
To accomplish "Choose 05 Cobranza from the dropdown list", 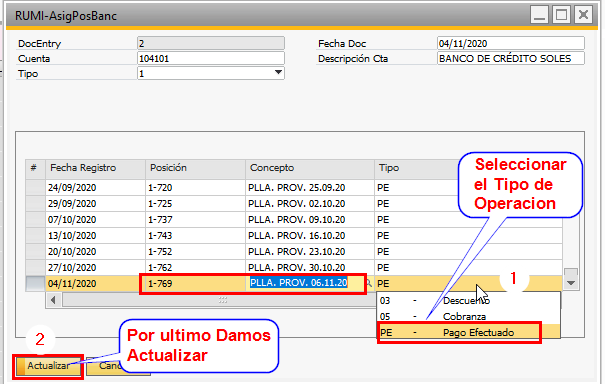I will 469,316.
